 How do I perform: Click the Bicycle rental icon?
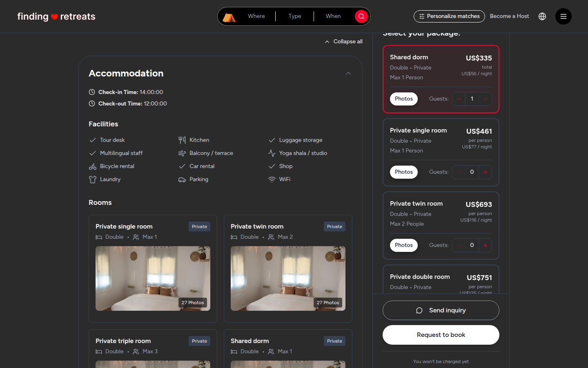coord(93,166)
